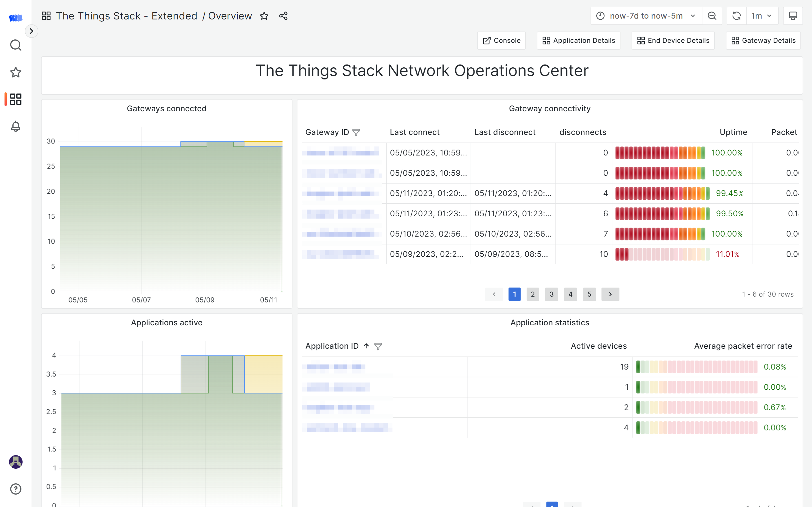Open the Console
812x507 pixels.
pos(501,40)
